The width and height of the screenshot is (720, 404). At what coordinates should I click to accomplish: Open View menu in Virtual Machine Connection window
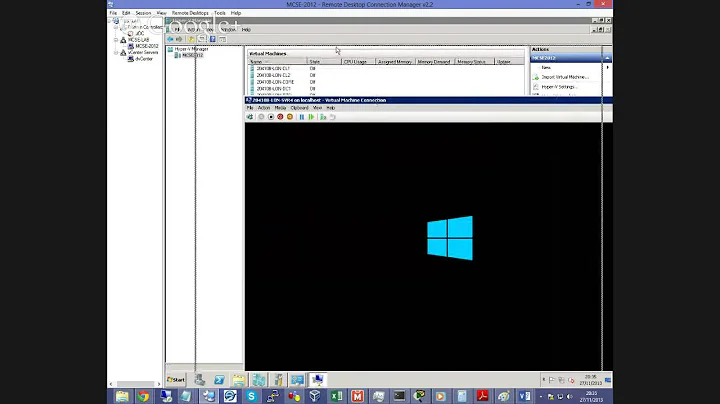point(317,108)
